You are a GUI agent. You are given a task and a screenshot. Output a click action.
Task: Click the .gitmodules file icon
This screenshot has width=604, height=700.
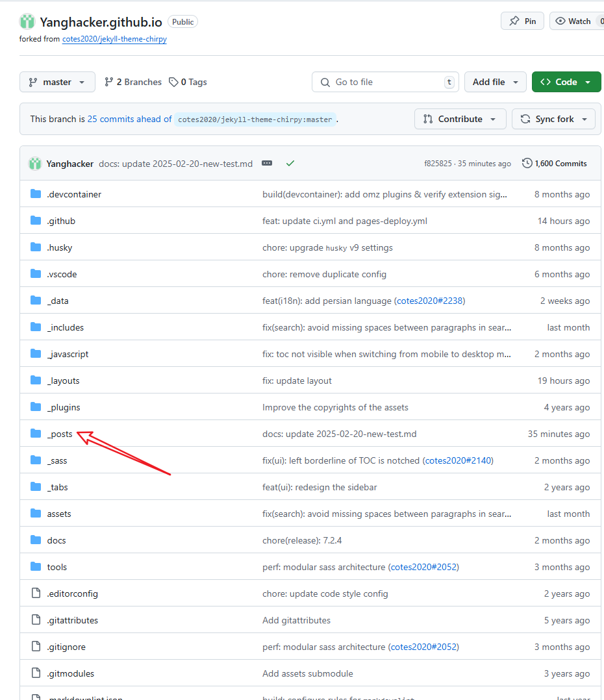[36, 673]
